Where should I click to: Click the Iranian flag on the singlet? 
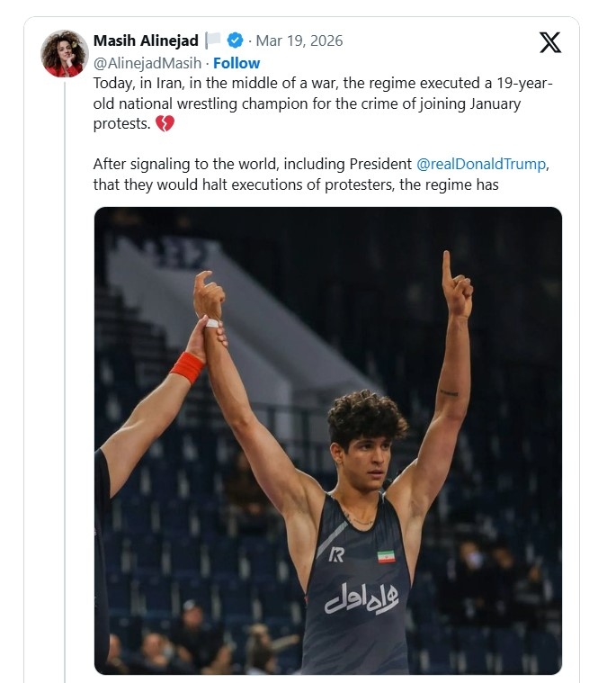[x=386, y=556]
